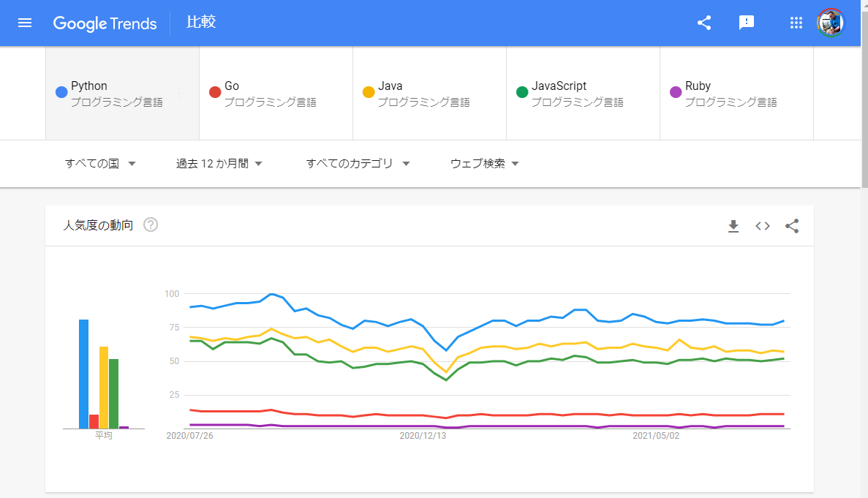Click the 2020/12/13 date label
Screen dimensions: 868x498
423,436
